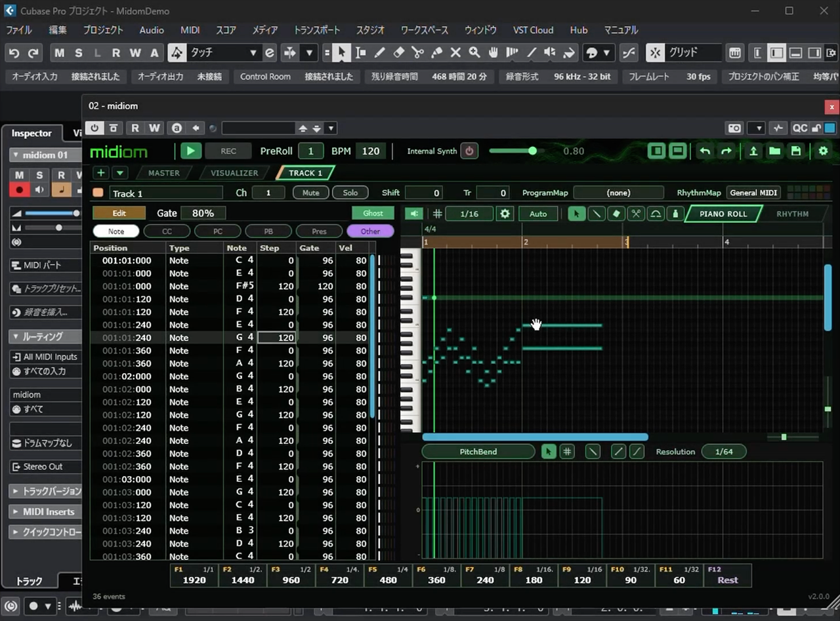Click the add track plus button

101,173
